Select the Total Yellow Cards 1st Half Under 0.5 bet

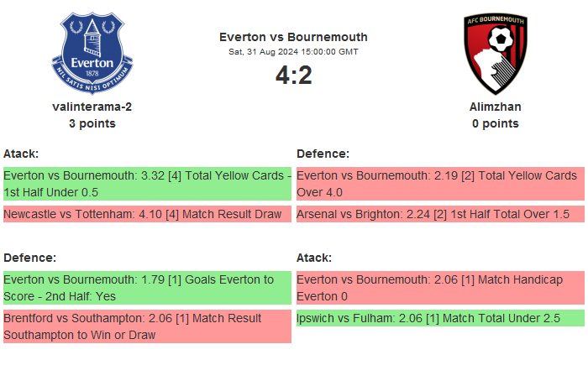147,184
